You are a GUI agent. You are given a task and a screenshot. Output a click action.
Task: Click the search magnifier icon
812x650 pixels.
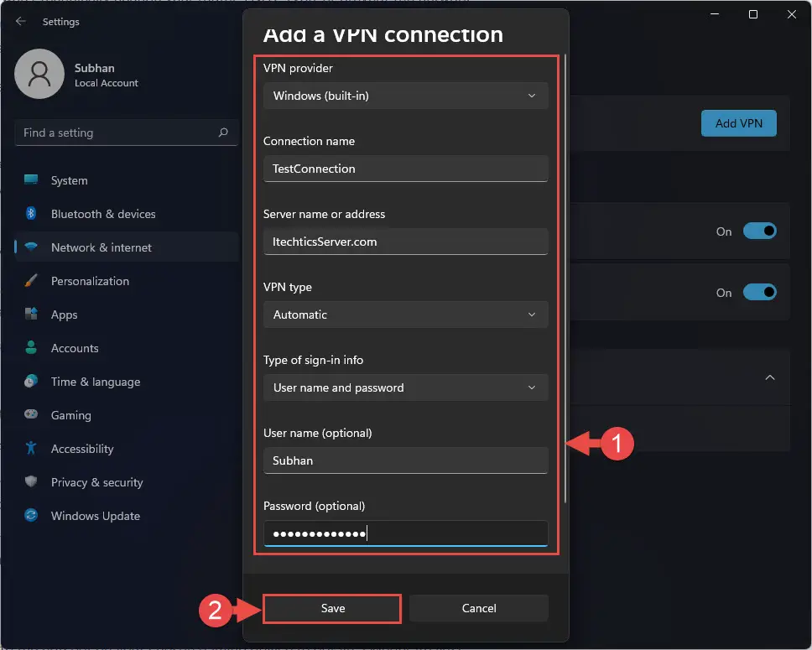[223, 133]
